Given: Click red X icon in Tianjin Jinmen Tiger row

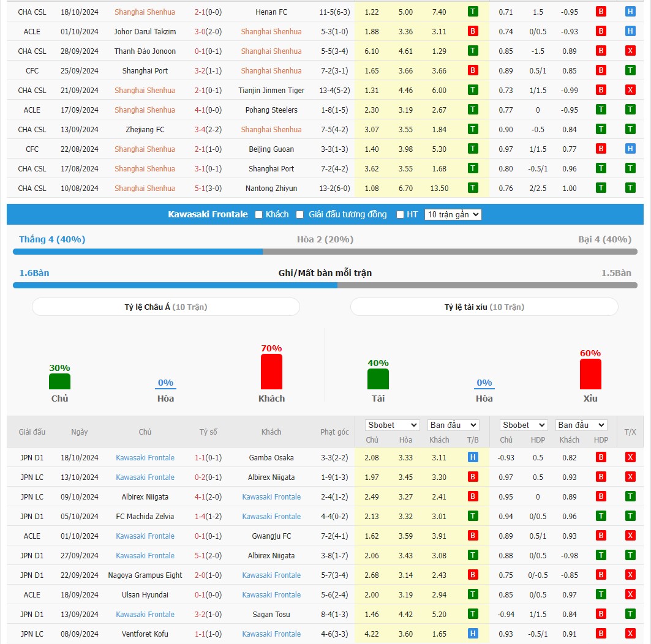Looking at the screenshot, I should 630,89.
